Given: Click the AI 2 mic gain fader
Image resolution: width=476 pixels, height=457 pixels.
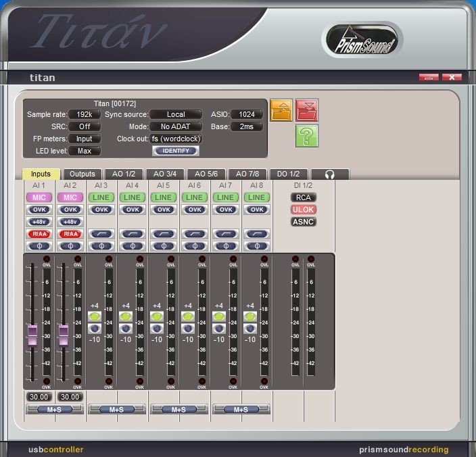Looking at the screenshot, I should 64,335.
